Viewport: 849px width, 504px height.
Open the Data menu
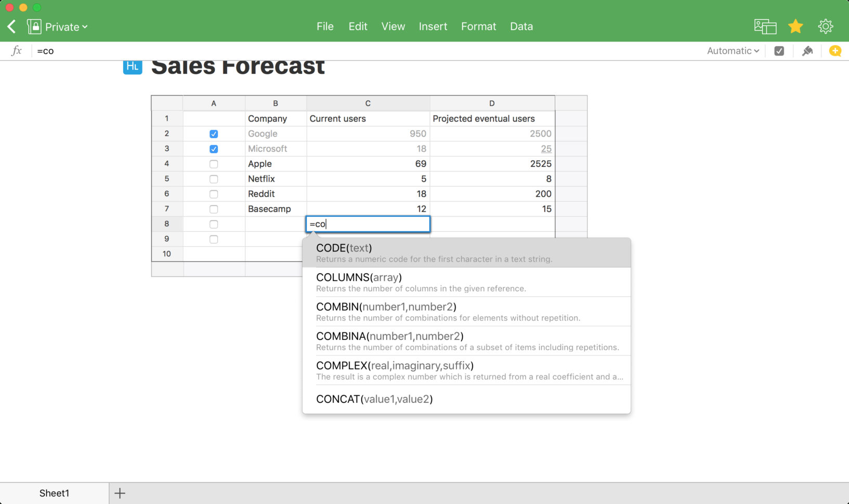521,26
